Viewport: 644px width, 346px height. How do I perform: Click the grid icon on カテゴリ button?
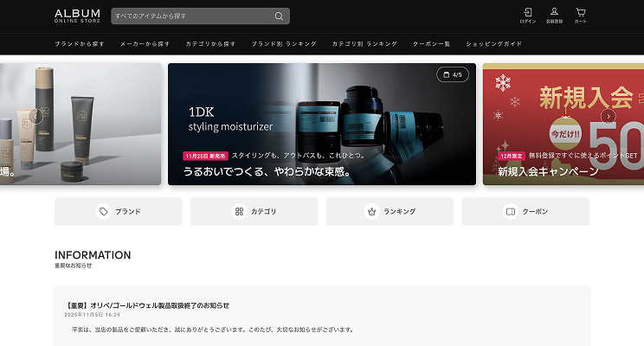[x=239, y=211]
